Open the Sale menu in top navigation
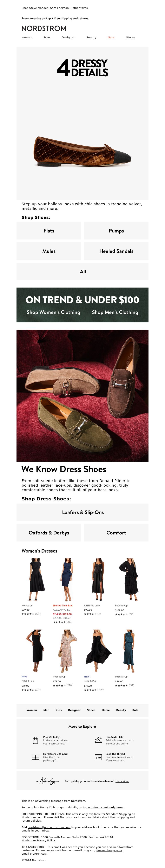165x868 pixels. click(111, 37)
